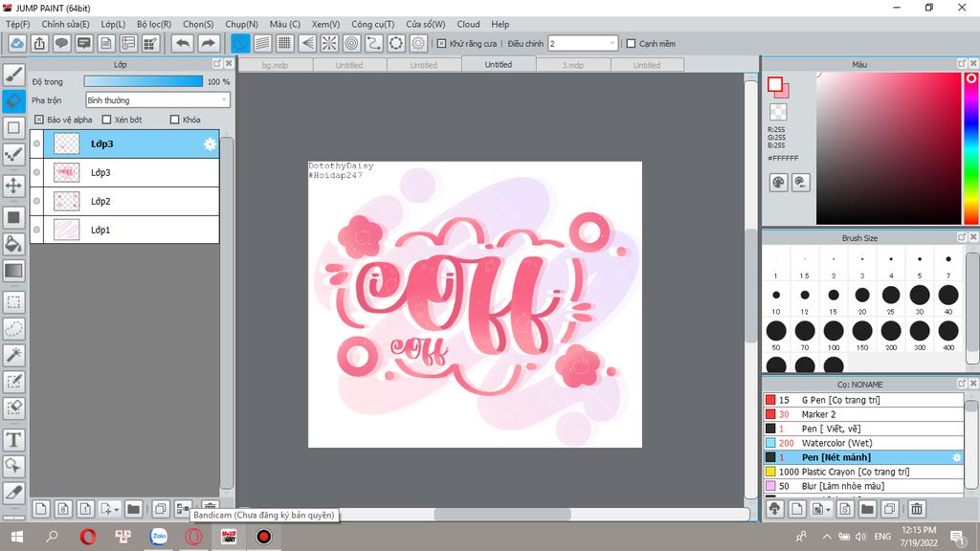Open the Pha trộn blend mode dropdown
The height and width of the screenshot is (551, 980).
point(158,99)
